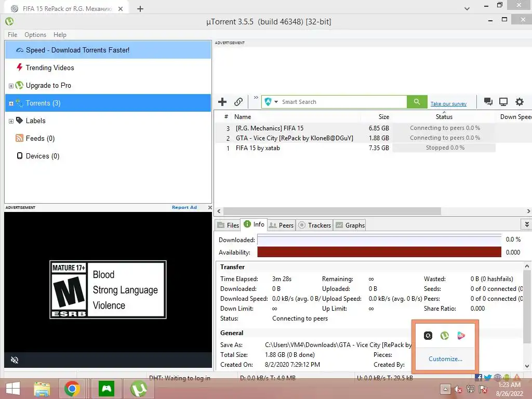This screenshot has width=532, height=399.
Task: Click the Add Torrent from URL link icon
Action: 238,102
